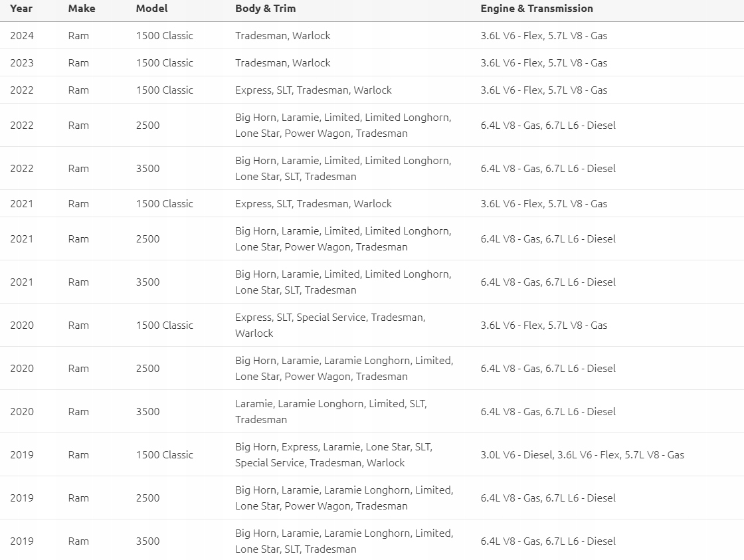
Task: Click the Make column header
Action: (82, 9)
